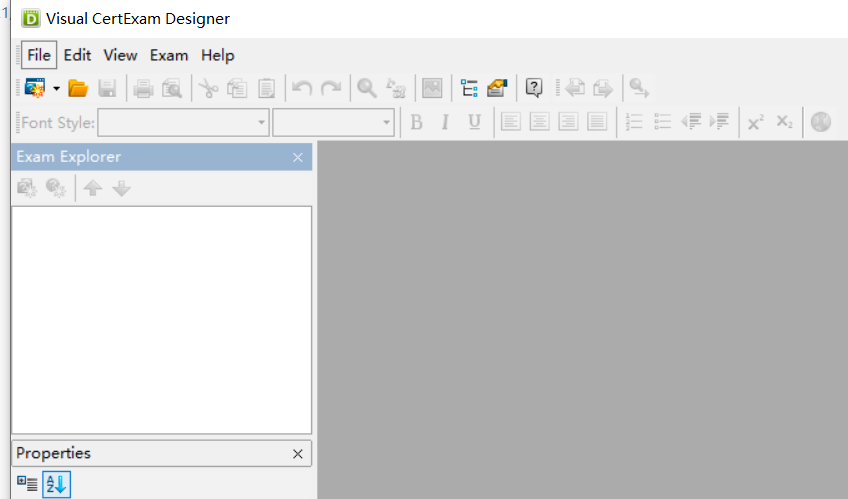Click the Redo arrow icon
848x499 pixels.
tap(331, 88)
